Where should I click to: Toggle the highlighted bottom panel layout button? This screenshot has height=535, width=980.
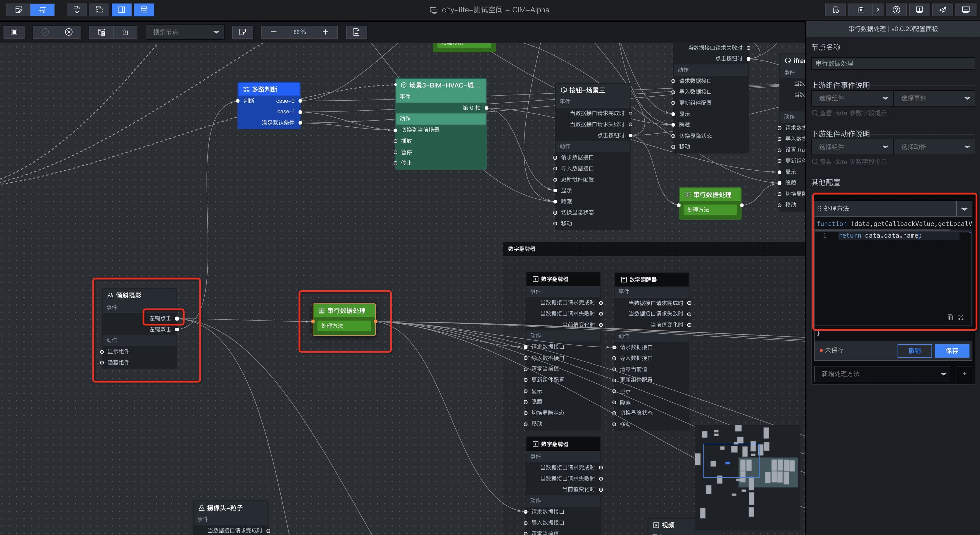[144, 10]
